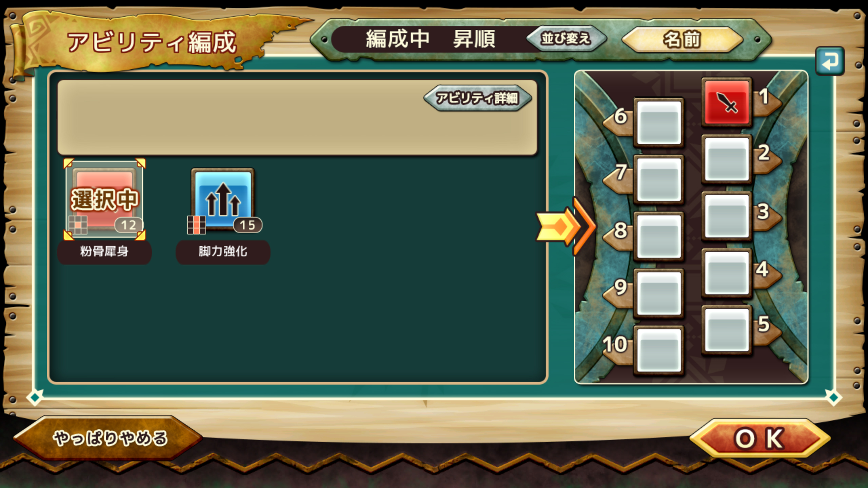Change the 名前 sort criterion
The height and width of the screenshot is (488, 868).
pos(682,40)
